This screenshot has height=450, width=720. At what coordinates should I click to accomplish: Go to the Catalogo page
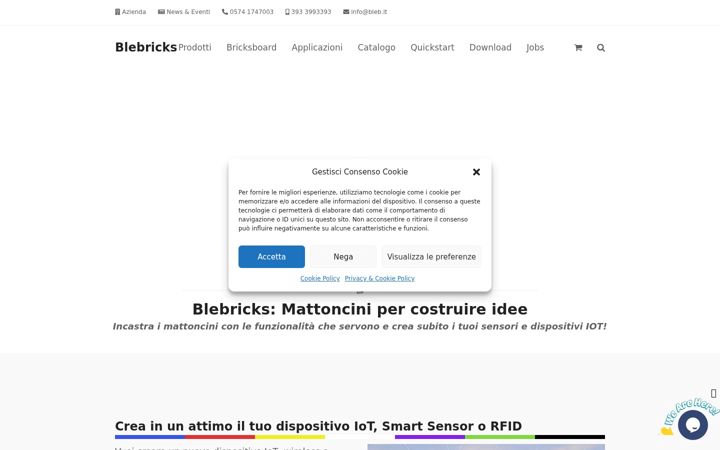click(x=377, y=47)
